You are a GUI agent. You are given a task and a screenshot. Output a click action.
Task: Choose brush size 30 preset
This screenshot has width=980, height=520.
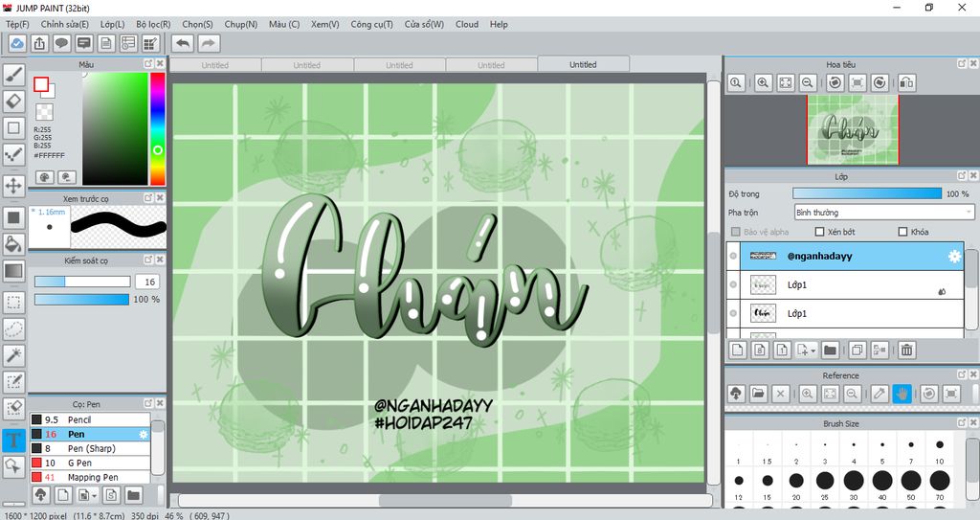(x=854, y=481)
